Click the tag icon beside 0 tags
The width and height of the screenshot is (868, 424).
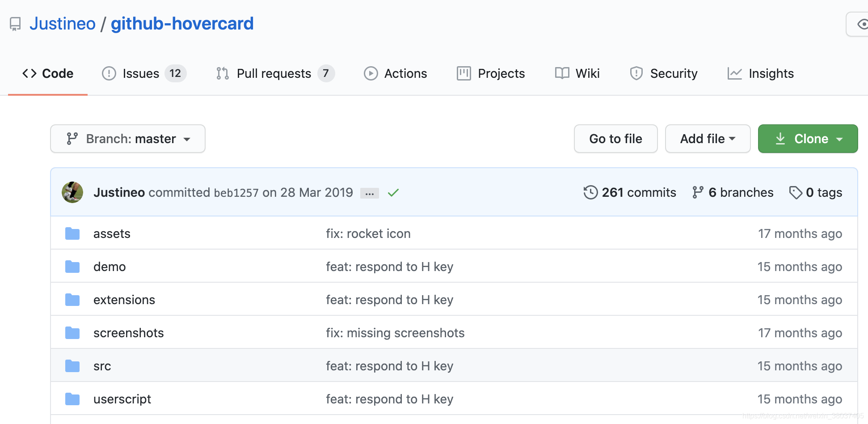(796, 193)
